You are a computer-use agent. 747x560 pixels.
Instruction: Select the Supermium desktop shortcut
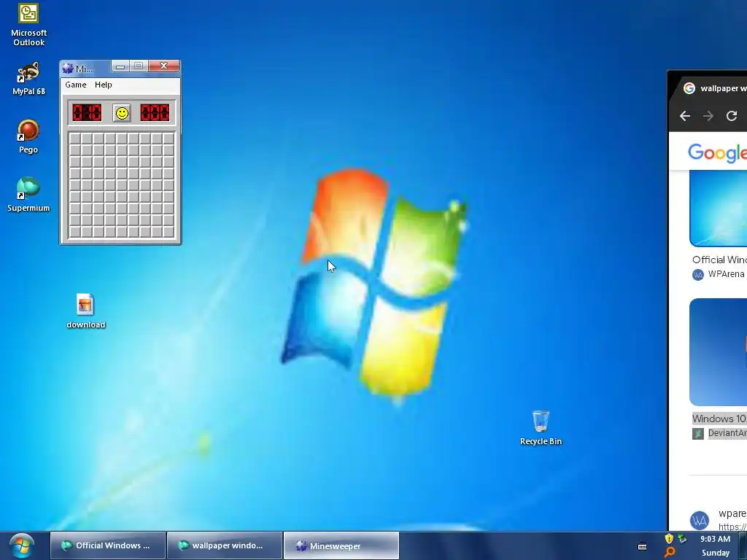click(x=28, y=195)
